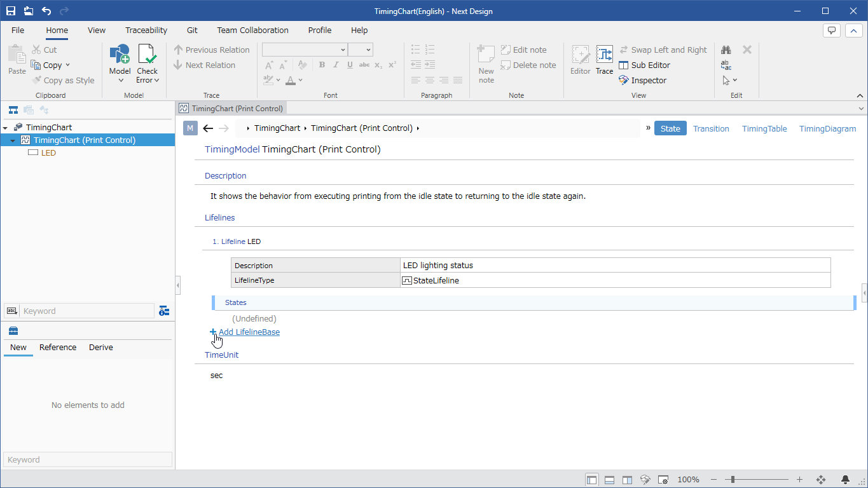Image resolution: width=868 pixels, height=488 pixels.
Task: Open the View ribbon tab
Action: click(x=97, y=30)
